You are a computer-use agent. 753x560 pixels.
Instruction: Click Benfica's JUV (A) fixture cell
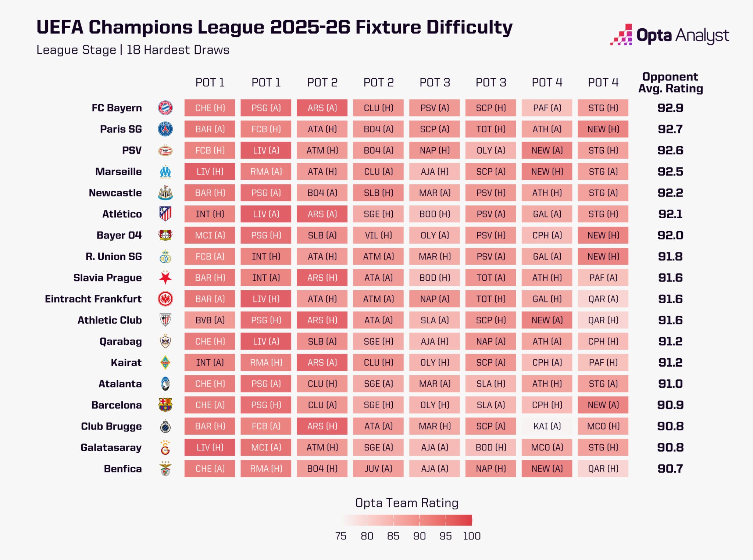point(378,469)
